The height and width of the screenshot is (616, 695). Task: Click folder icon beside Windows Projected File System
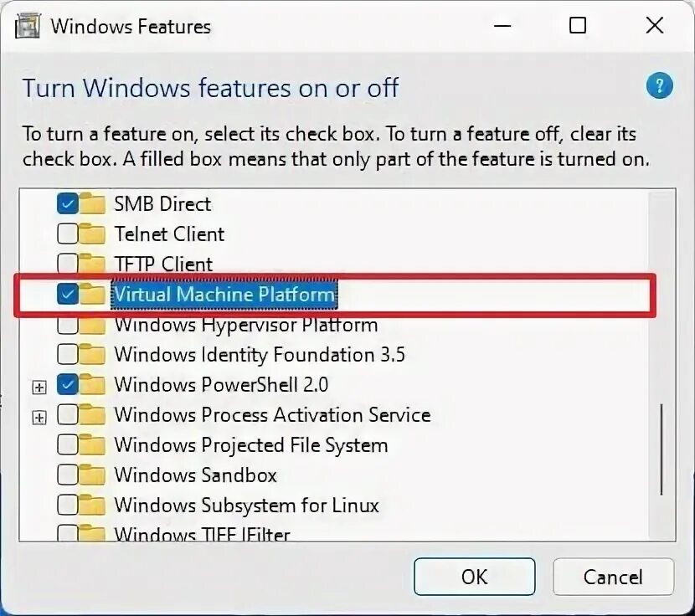coord(93,444)
